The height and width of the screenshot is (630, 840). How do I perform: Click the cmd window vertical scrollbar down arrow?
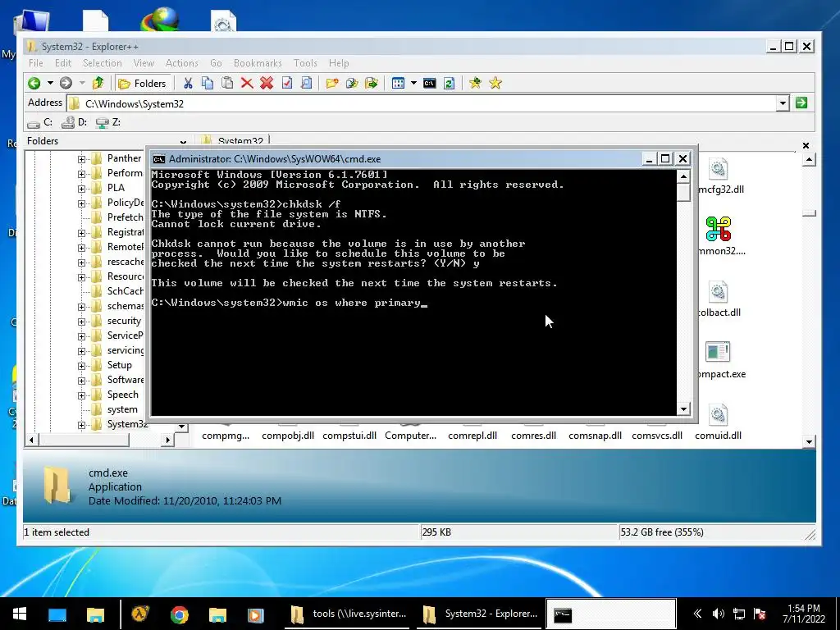point(683,409)
